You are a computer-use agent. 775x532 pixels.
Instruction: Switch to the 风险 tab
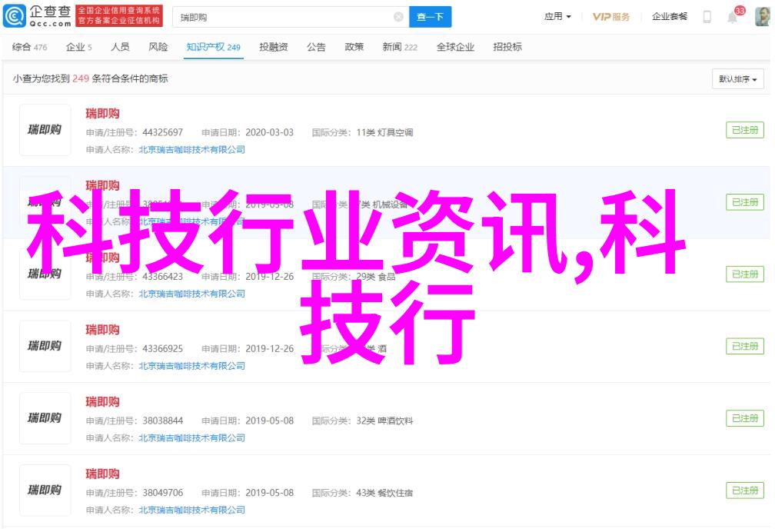[x=158, y=47]
